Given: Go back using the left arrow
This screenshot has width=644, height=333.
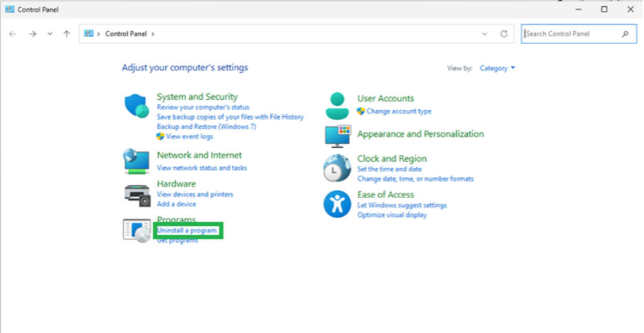Looking at the screenshot, I should [13, 34].
